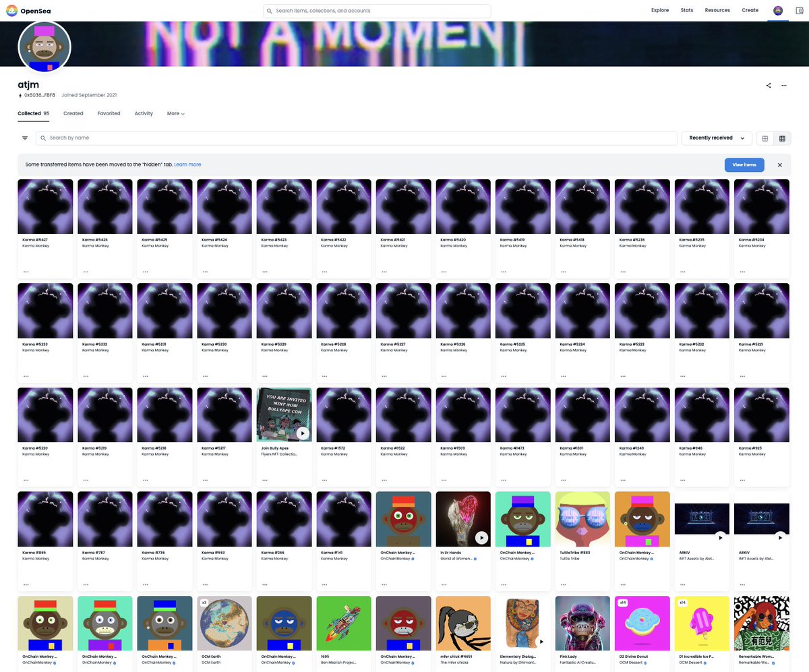Click the profile avatar monkey picture
This screenshot has height=672, width=809.
click(x=44, y=48)
